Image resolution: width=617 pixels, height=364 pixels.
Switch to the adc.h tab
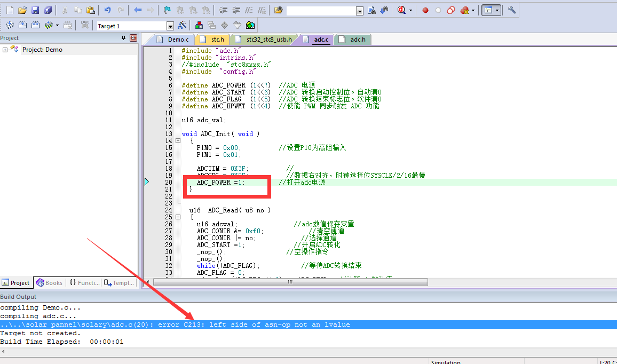click(x=353, y=39)
